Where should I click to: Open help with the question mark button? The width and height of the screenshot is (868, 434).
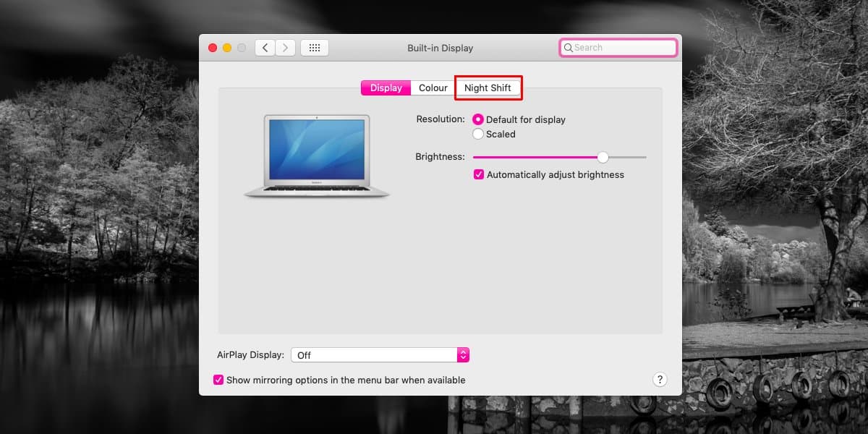[660, 379]
